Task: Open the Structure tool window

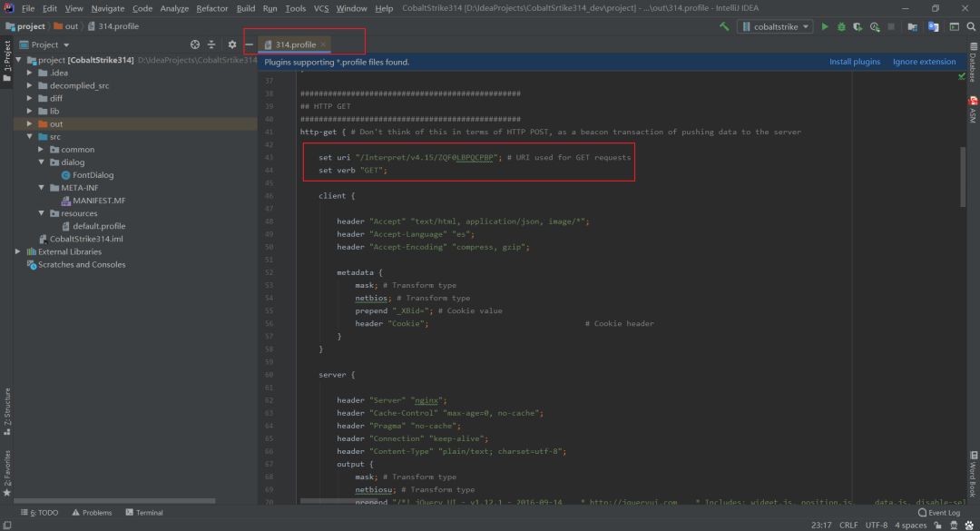Action: (x=7, y=411)
